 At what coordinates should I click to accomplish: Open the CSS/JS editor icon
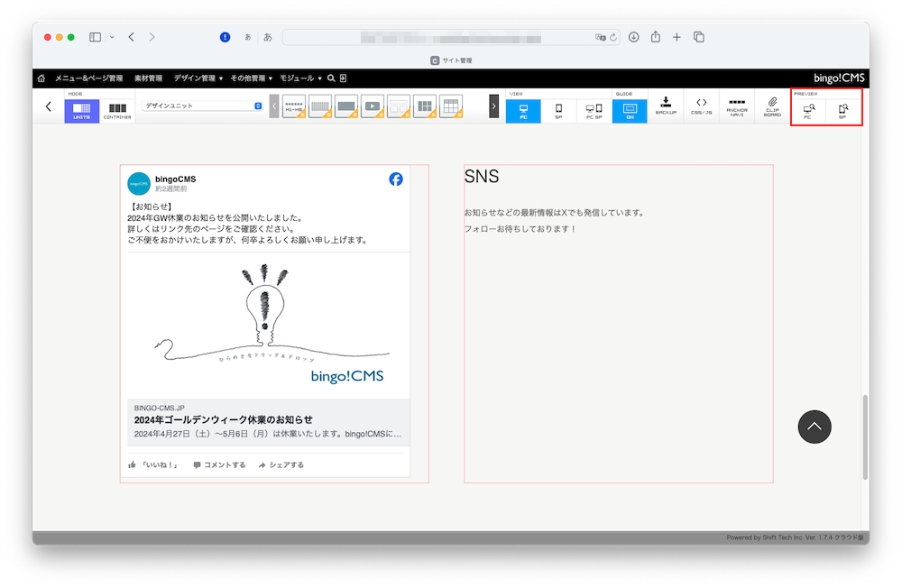[x=701, y=106]
